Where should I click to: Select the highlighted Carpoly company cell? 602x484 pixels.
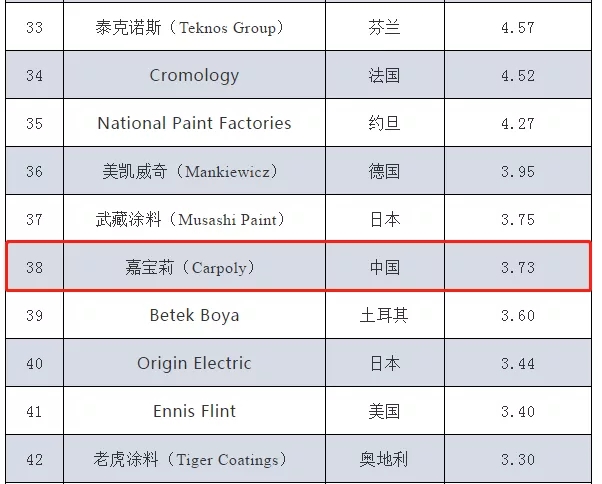(x=194, y=267)
